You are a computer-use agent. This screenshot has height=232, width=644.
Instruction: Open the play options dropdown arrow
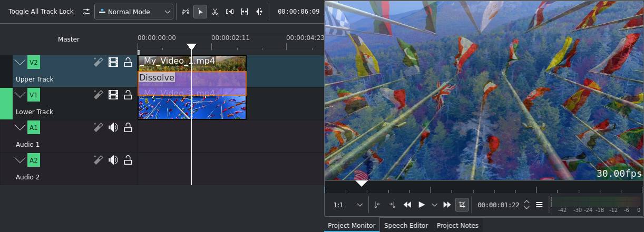coord(434,205)
